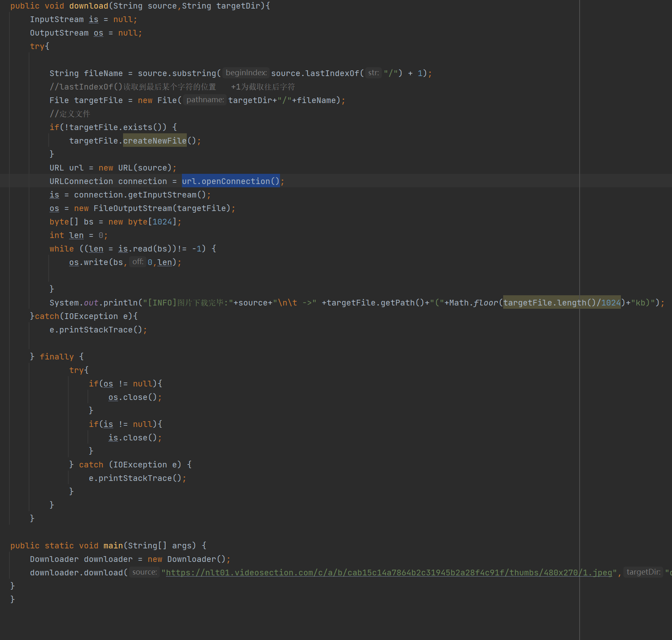The height and width of the screenshot is (640, 672).
Task: Click the FileOutputStream constructor call
Action: coord(132,208)
